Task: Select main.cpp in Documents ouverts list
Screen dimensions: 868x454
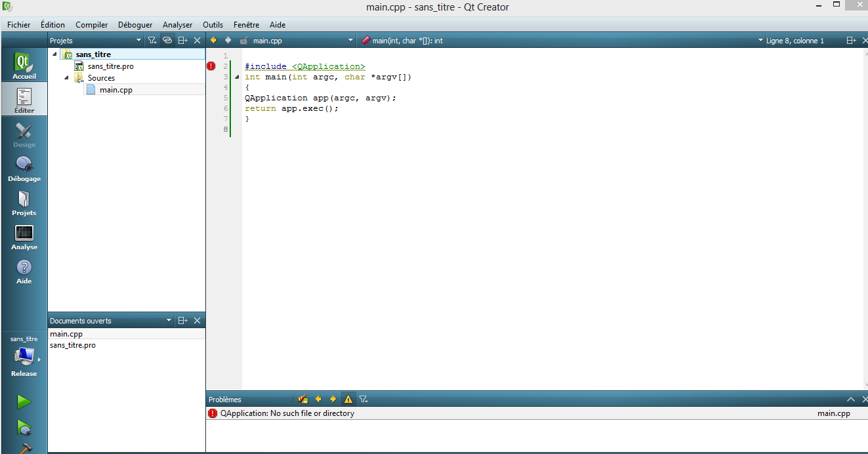Action: tap(127, 334)
